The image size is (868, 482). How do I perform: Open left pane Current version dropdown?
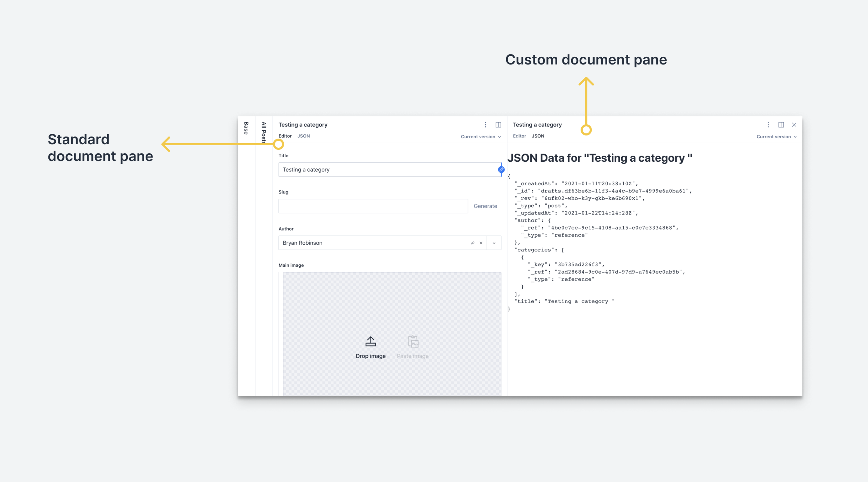pyautogui.click(x=481, y=137)
